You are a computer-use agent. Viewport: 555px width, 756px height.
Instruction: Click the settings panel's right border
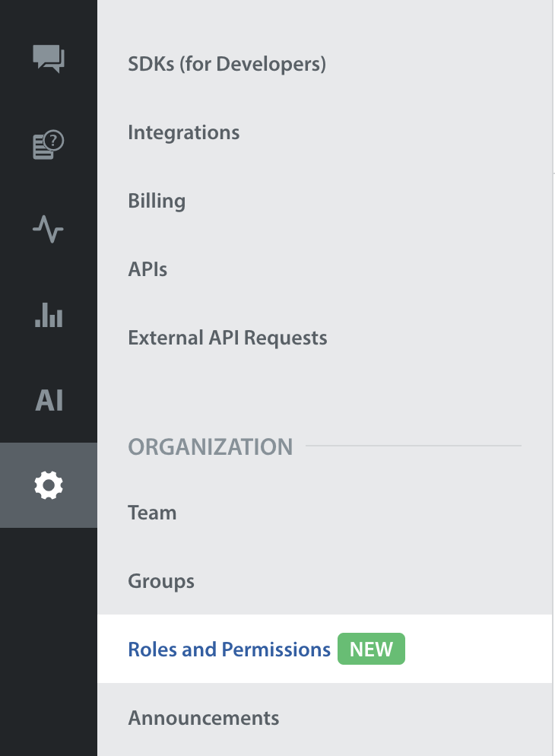click(552, 380)
